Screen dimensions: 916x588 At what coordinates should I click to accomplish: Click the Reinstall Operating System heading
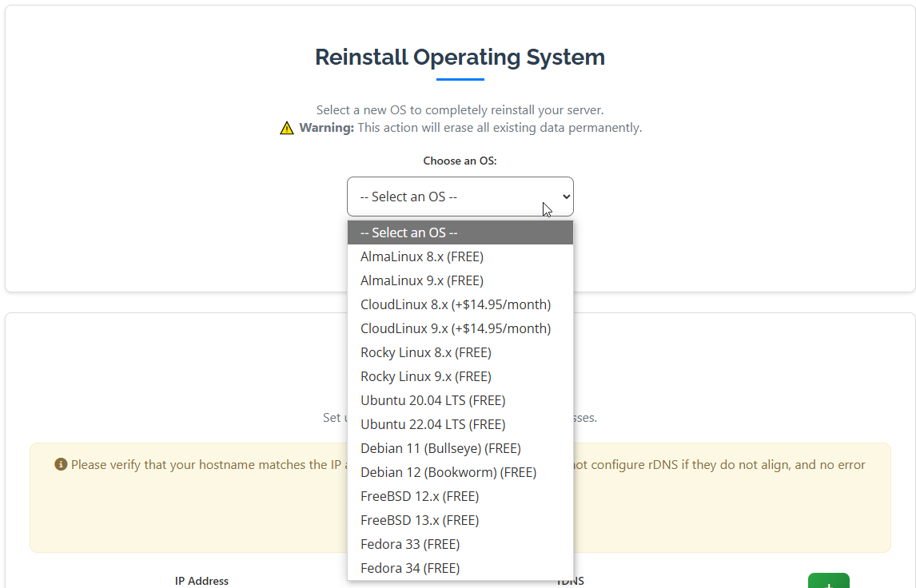pyautogui.click(x=460, y=58)
